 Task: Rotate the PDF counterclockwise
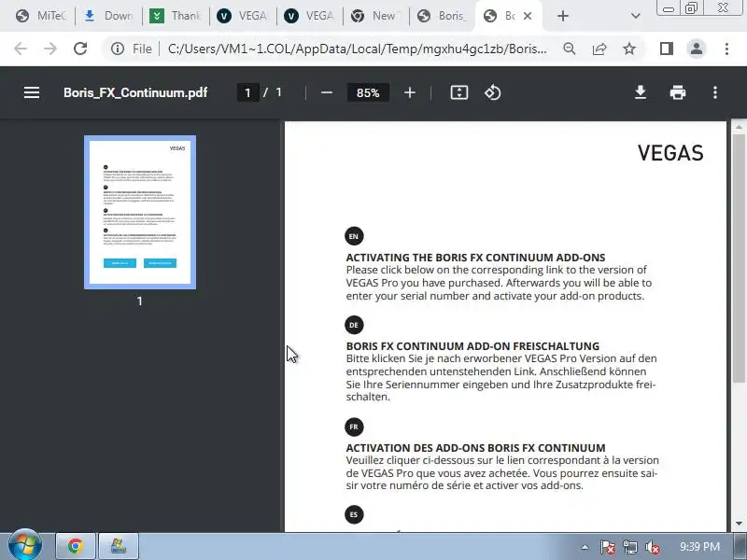pyautogui.click(x=493, y=92)
